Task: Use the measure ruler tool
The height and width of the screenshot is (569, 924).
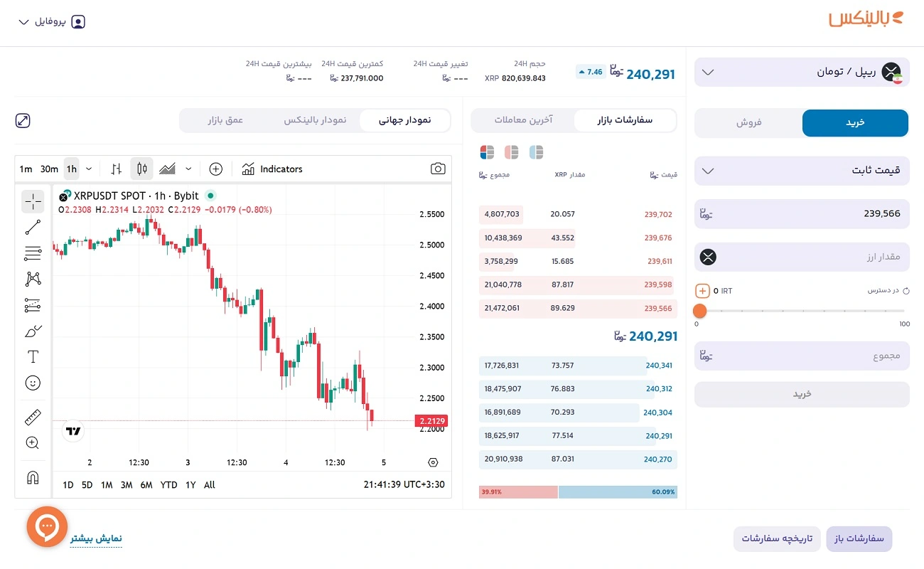Action: tap(33, 417)
